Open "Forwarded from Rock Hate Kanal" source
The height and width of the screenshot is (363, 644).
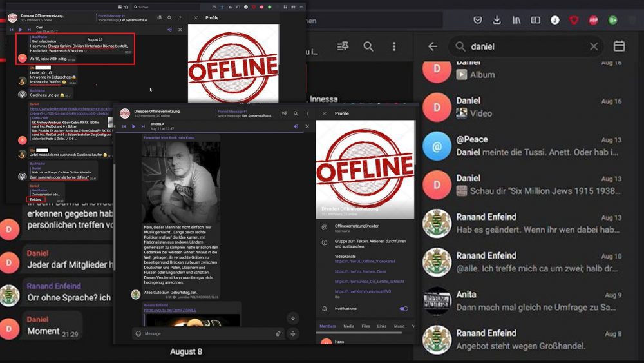169,138
